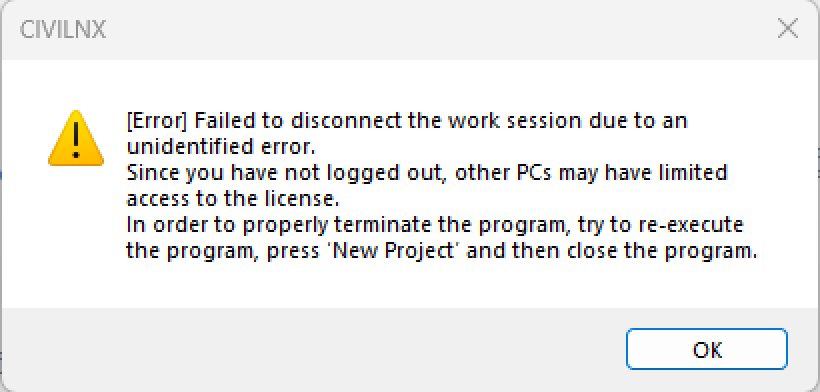Click the 'try to re-execute' phrase

pos(660,225)
